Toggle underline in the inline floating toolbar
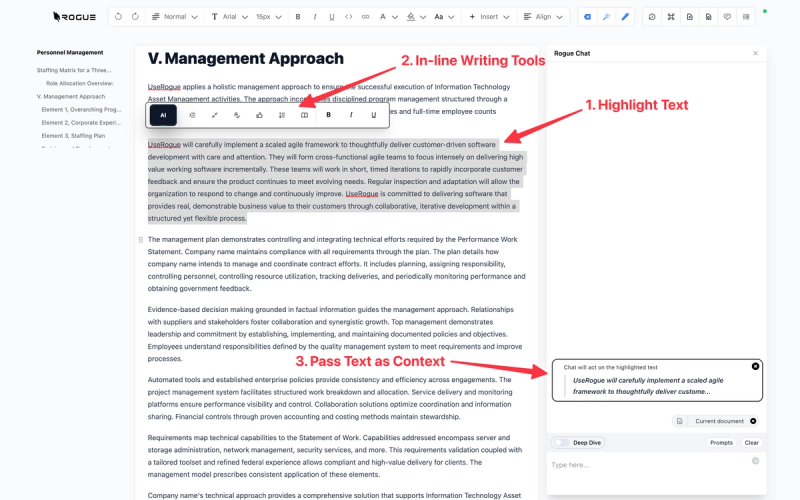Screen dimensions: 800x500 [x=373, y=115]
